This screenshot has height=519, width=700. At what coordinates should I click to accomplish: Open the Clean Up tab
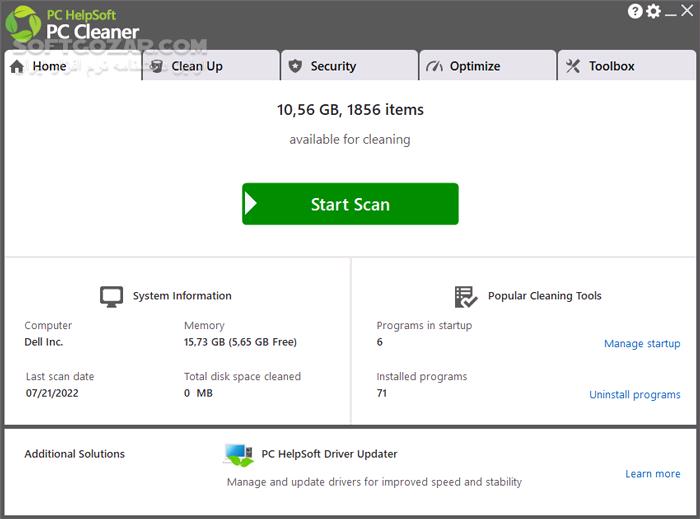(211, 66)
